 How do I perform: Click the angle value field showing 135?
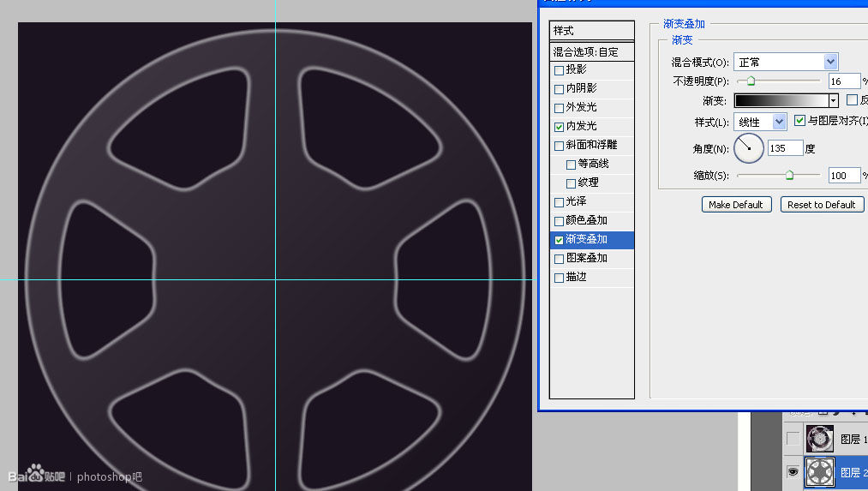pos(785,147)
